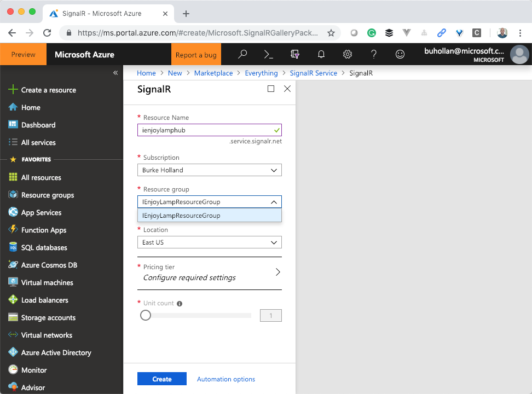
Task: Click the help question mark icon
Action: coord(374,54)
